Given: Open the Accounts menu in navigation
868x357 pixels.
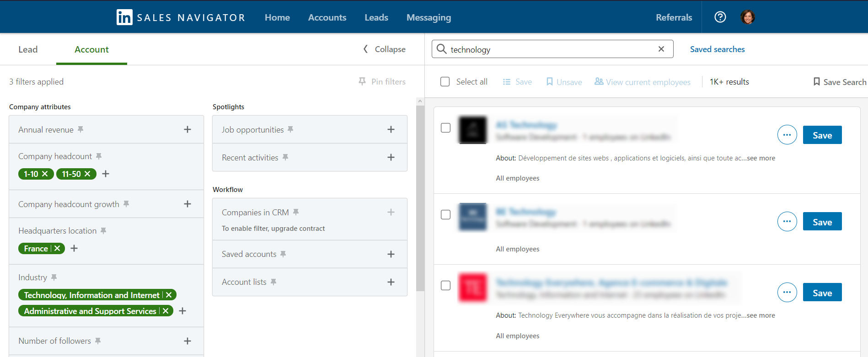Looking at the screenshot, I should coord(327,17).
